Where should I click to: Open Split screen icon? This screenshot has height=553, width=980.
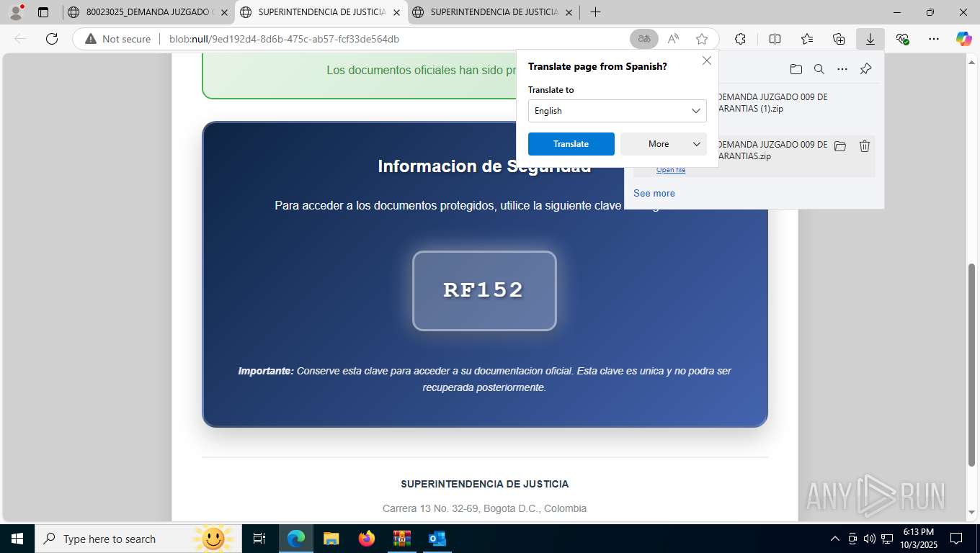pyautogui.click(x=775, y=39)
